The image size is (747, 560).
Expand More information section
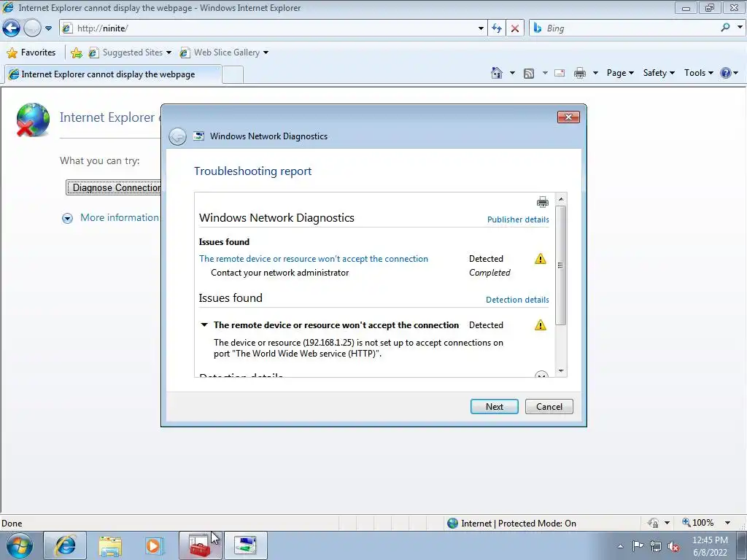coord(111,217)
